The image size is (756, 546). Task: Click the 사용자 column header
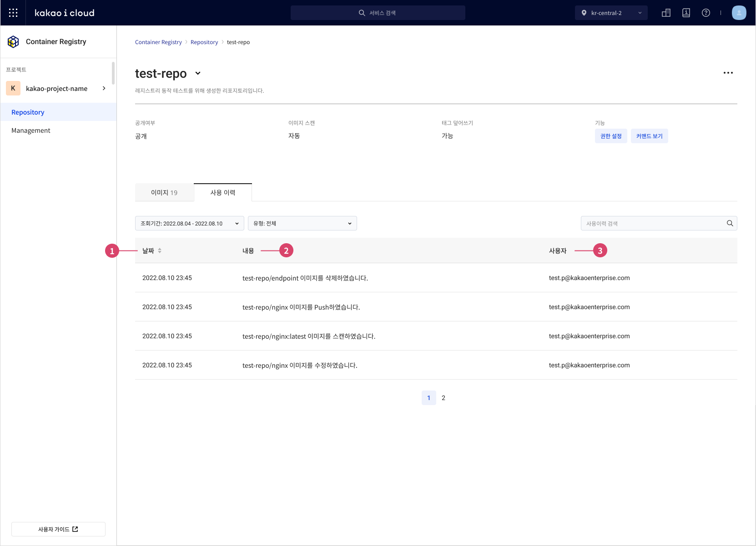(558, 250)
